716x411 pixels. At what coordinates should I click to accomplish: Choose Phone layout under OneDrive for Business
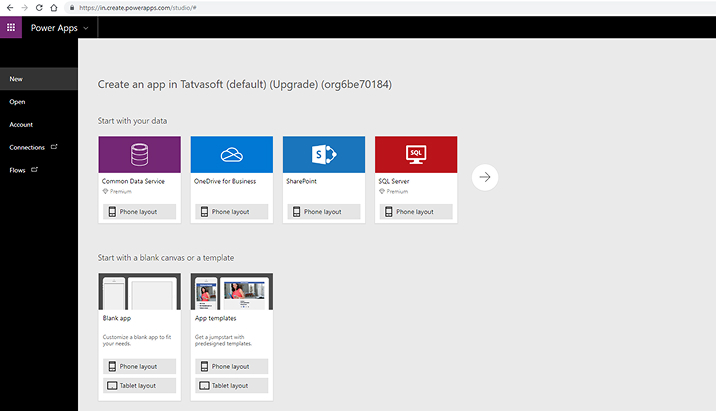[232, 212]
